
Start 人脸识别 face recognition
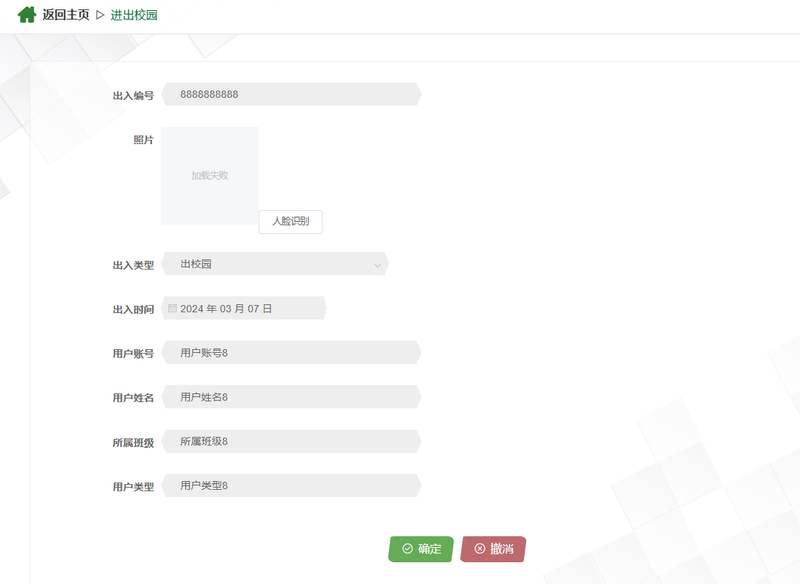pyautogui.click(x=290, y=221)
